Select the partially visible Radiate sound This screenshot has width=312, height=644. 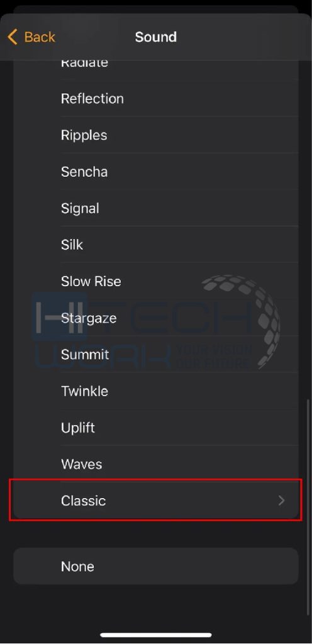155,68
